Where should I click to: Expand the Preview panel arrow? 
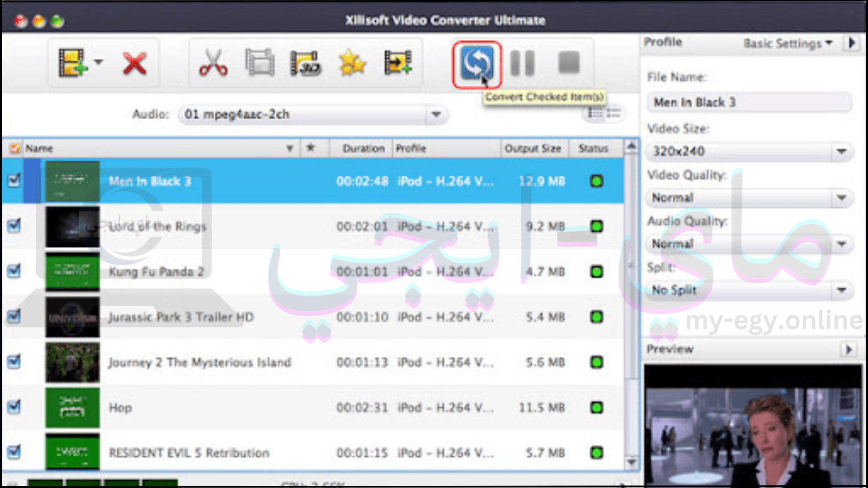click(849, 349)
